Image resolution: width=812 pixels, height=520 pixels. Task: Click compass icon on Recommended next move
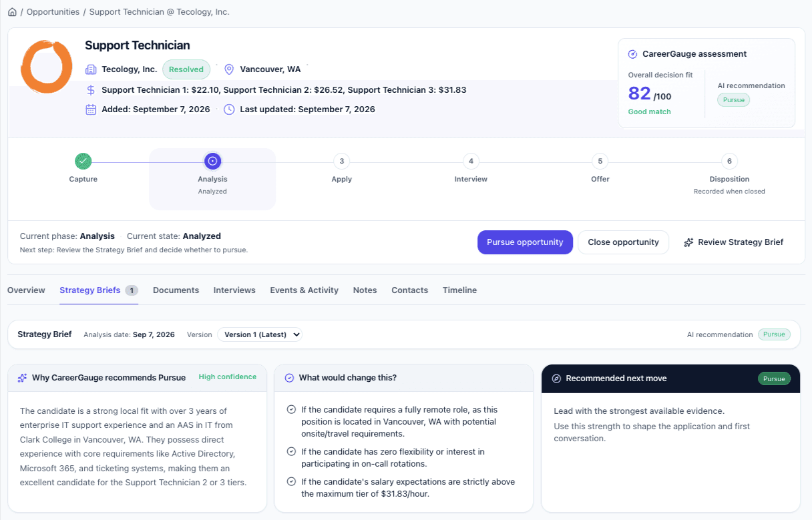click(x=556, y=378)
